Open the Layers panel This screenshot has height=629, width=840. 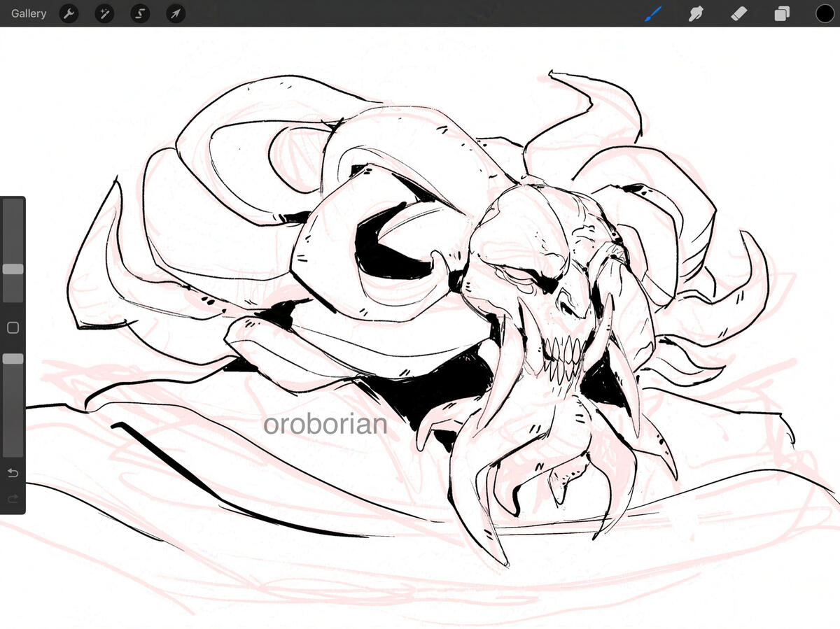782,13
